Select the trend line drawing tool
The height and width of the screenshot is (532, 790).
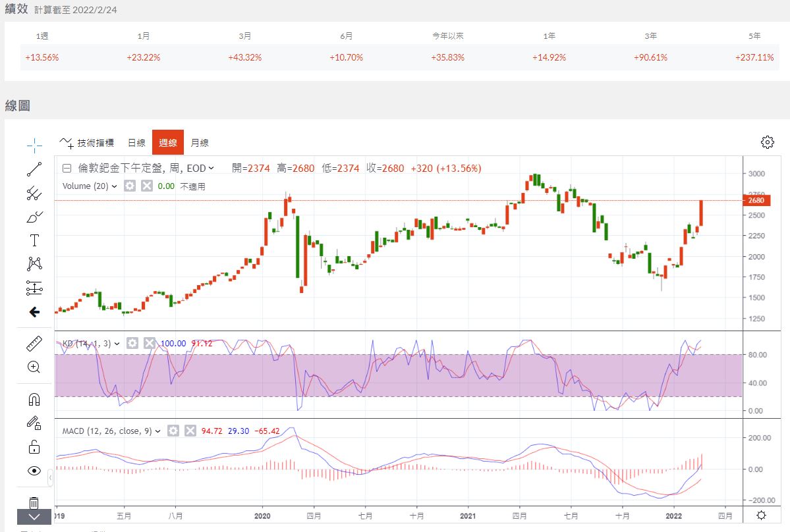pyautogui.click(x=34, y=169)
